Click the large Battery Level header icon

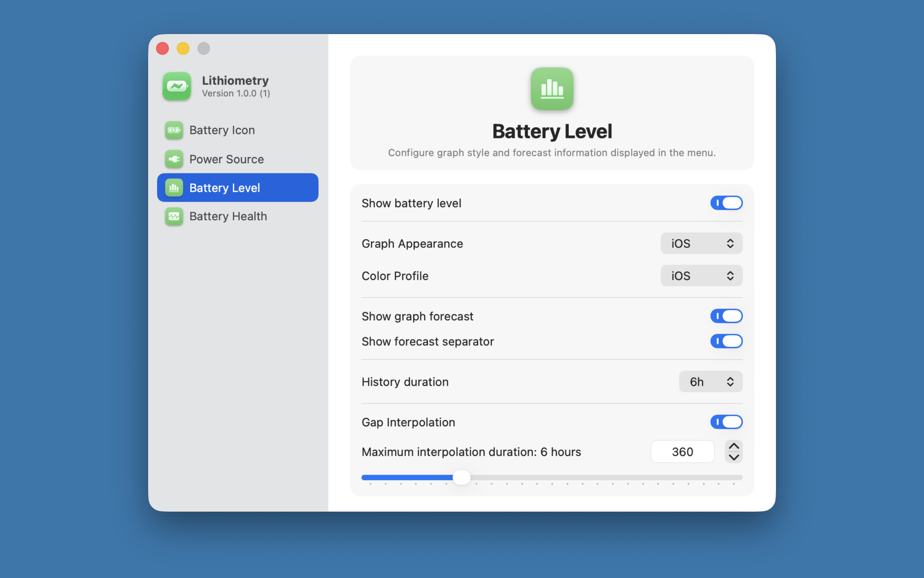[552, 89]
